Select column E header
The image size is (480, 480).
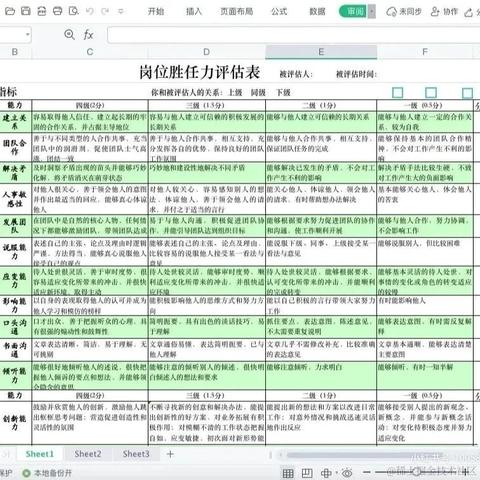click(321, 52)
